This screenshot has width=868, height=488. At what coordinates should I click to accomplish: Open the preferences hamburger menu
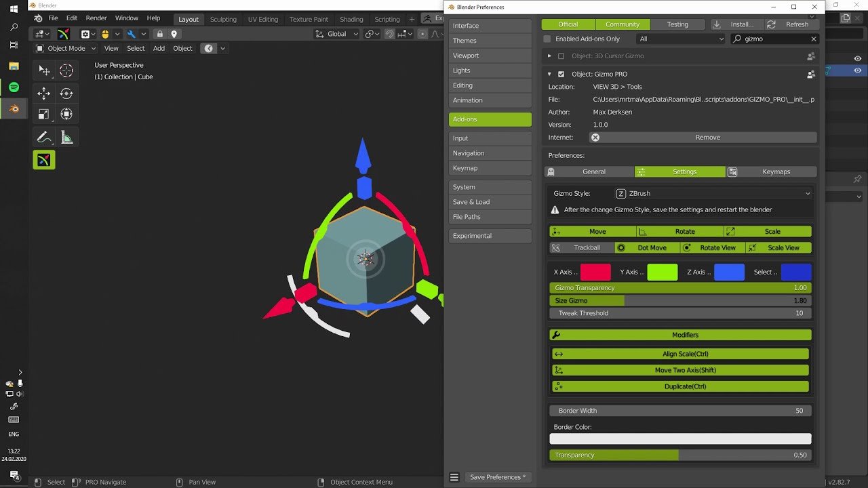[x=454, y=477]
